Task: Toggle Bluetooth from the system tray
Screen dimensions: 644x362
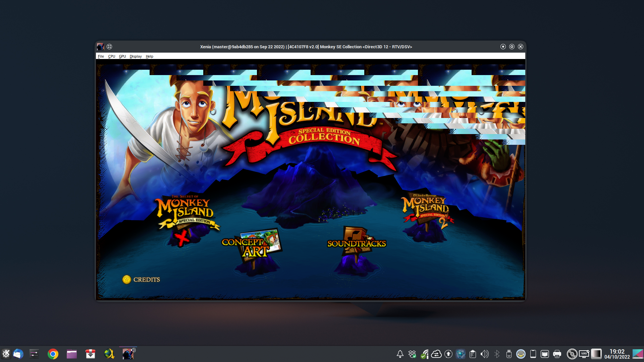Action: (497, 354)
